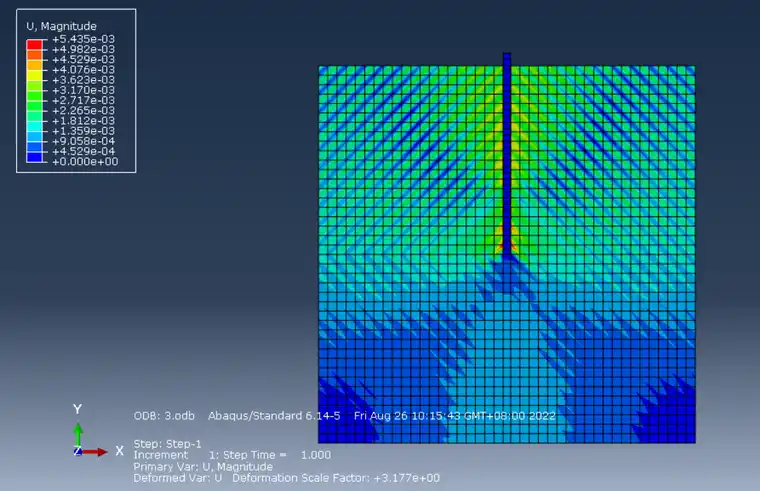Click the yellow legend color swatch
Image resolution: width=760 pixels, height=491 pixels.
coord(34,75)
